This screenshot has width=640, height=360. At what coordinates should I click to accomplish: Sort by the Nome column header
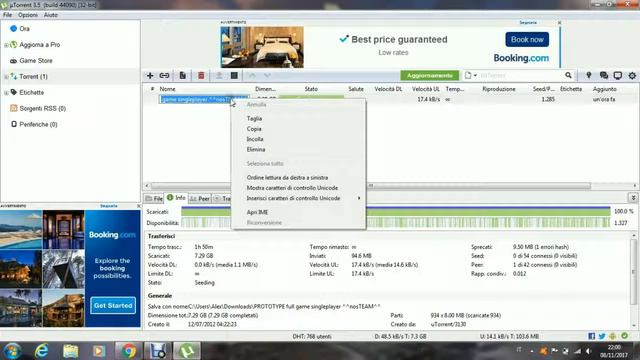pyautogui.click(x=167, y=89)
